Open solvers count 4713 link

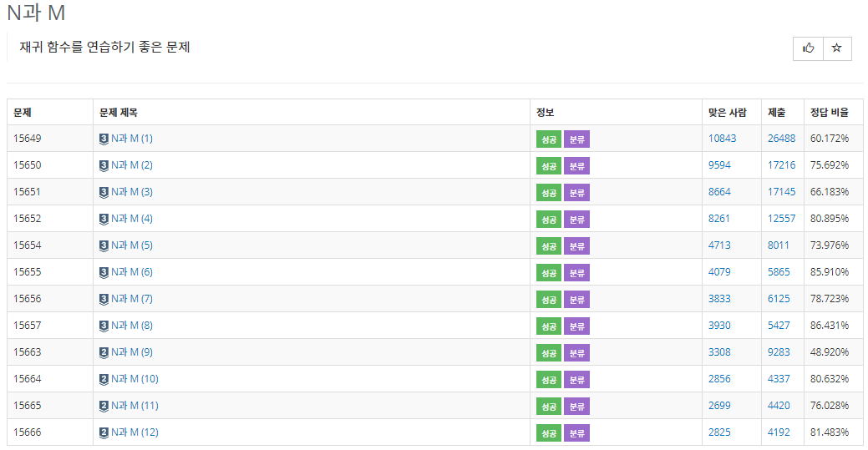point(719,245)
